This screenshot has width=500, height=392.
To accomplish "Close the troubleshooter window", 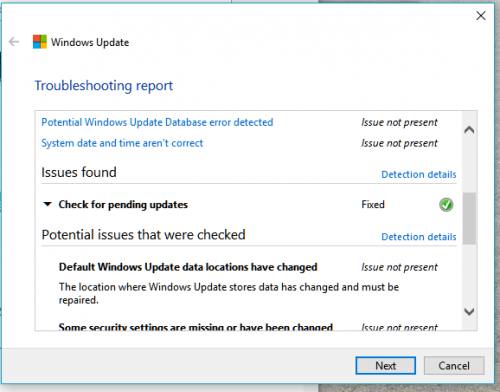I will [x=481, y=16].
